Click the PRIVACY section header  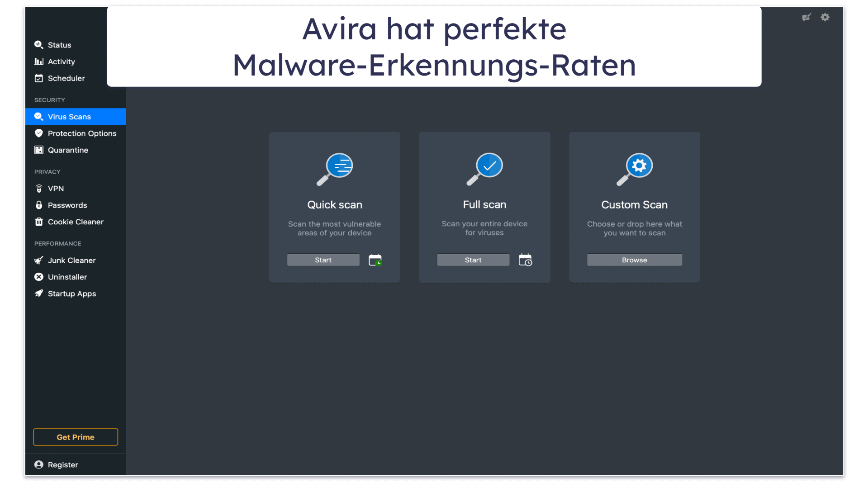[47, 172]
